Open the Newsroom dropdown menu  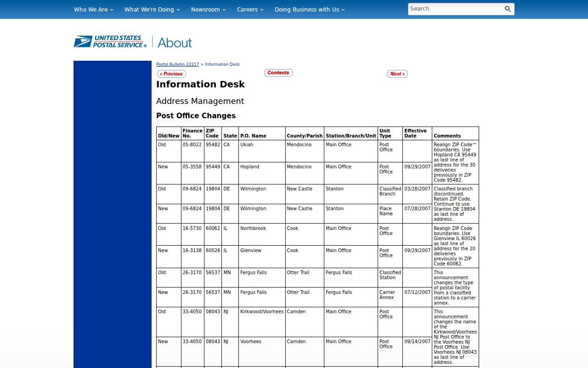click(x=209, y=9)
